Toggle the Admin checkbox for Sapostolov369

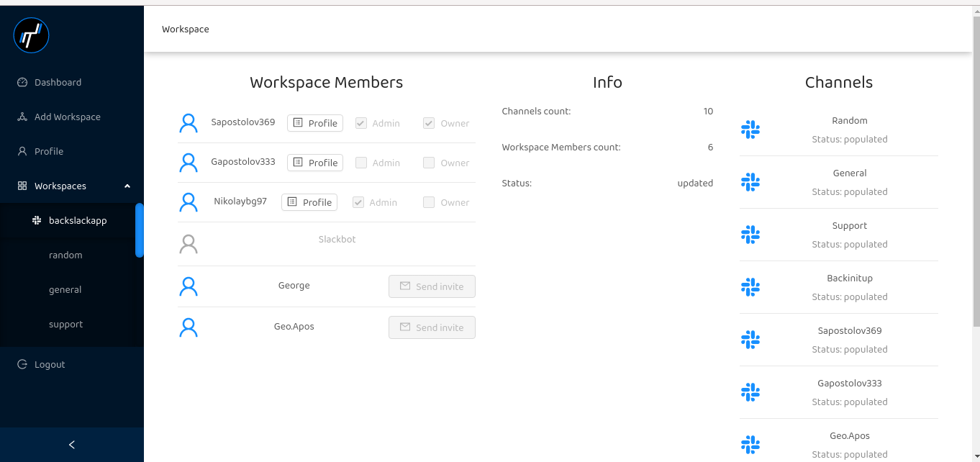click(x=361, y=123)
